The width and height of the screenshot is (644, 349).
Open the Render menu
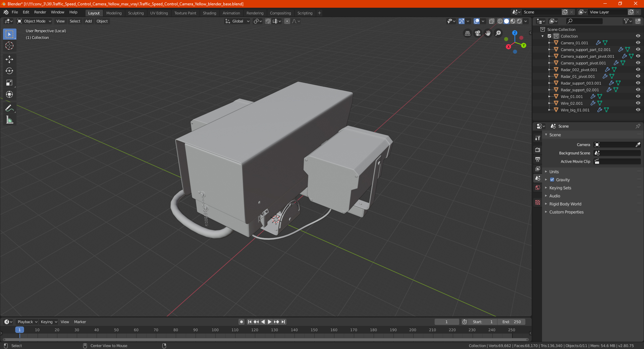click(x=40, y=12)
